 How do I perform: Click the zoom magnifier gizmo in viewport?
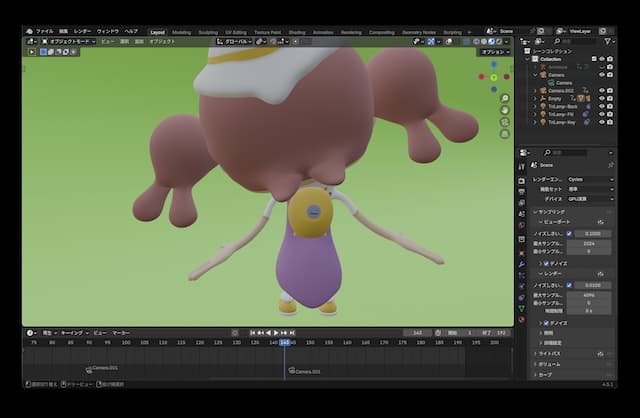[506, 98]
